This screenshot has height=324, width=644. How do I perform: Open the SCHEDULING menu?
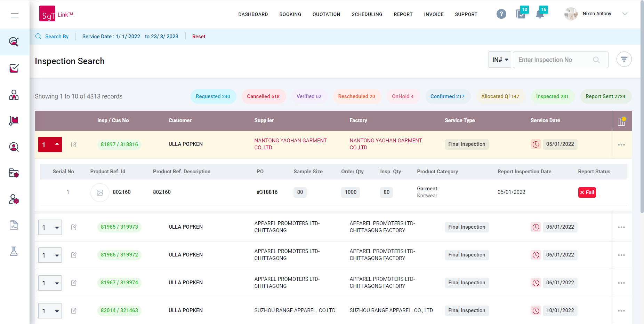click(367, 14)
